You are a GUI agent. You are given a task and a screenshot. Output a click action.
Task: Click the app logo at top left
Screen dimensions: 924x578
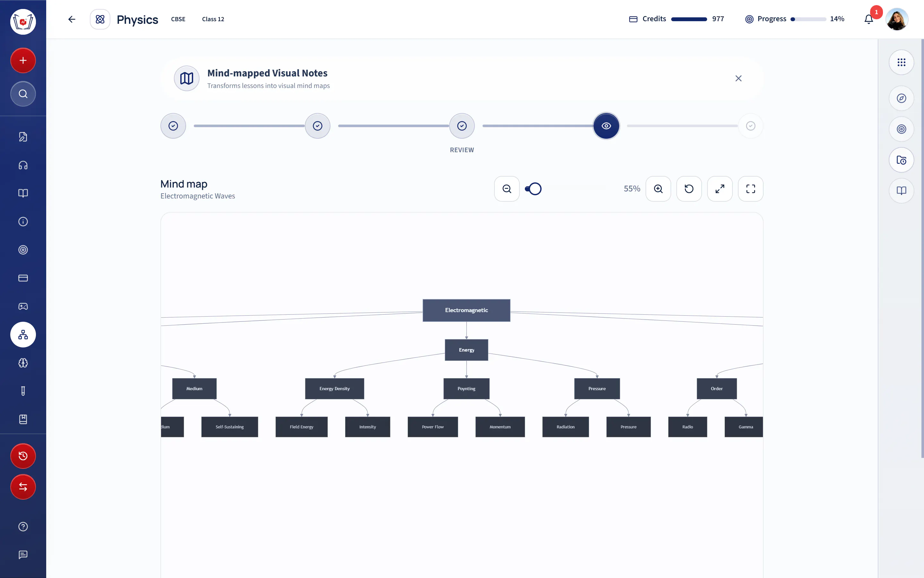pos(23,22)
